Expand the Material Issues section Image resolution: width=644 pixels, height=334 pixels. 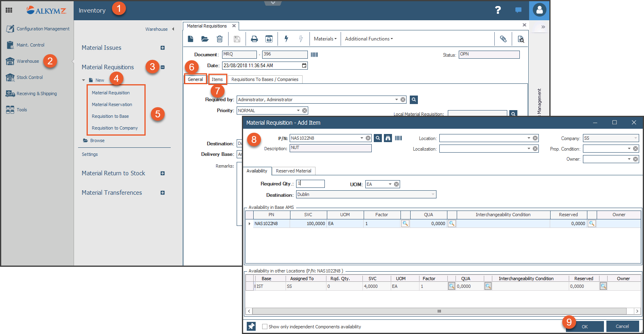[x=163, y=48]
